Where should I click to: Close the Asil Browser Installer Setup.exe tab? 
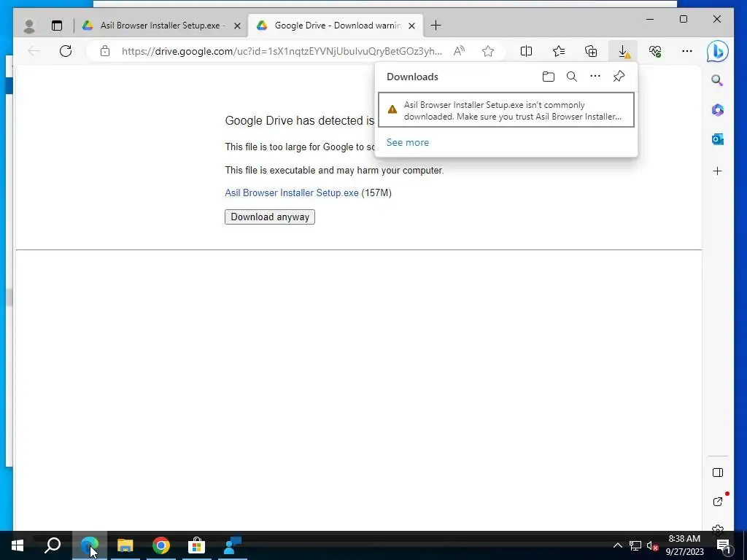click(237, 26)
